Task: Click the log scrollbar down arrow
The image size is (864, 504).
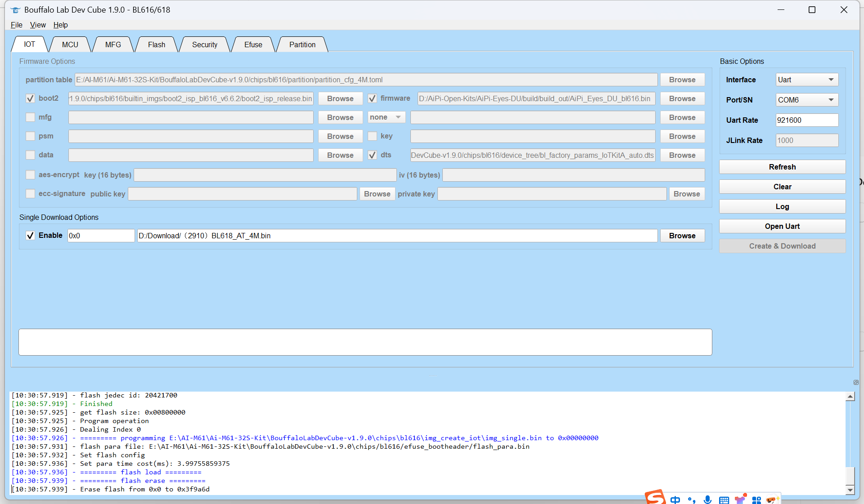Action: [x=850, y=490]
